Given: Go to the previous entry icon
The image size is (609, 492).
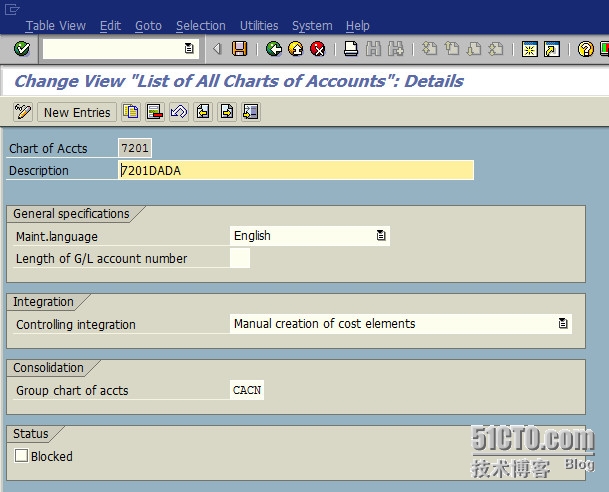Looking at the screenshot, I should tap(203, 112).
